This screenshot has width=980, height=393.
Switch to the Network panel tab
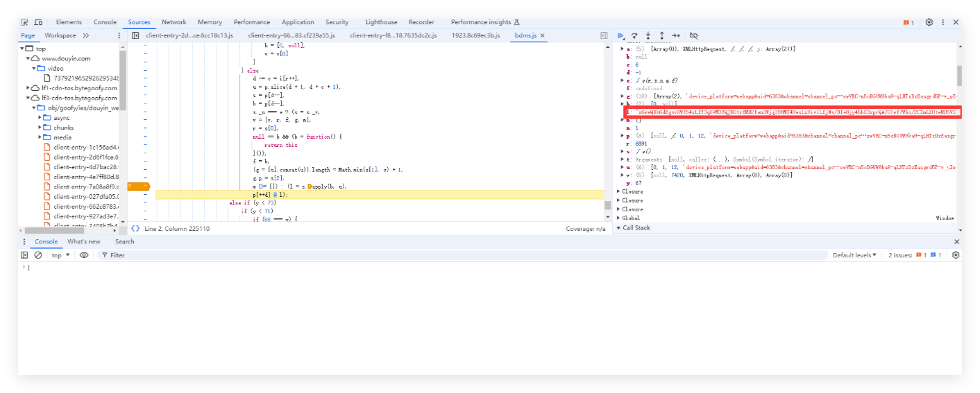pyautogui.click(x=174, y=22)
